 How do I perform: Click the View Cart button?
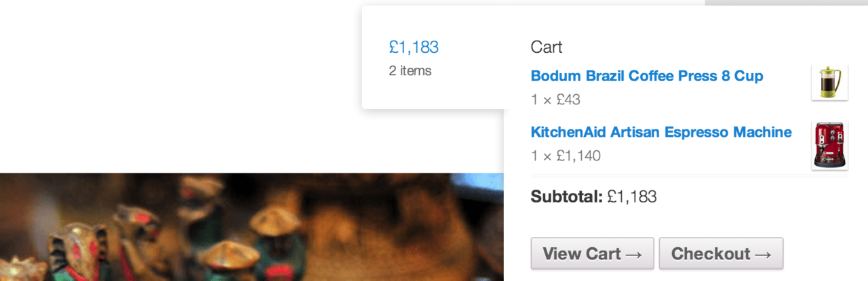pos(592,254)
